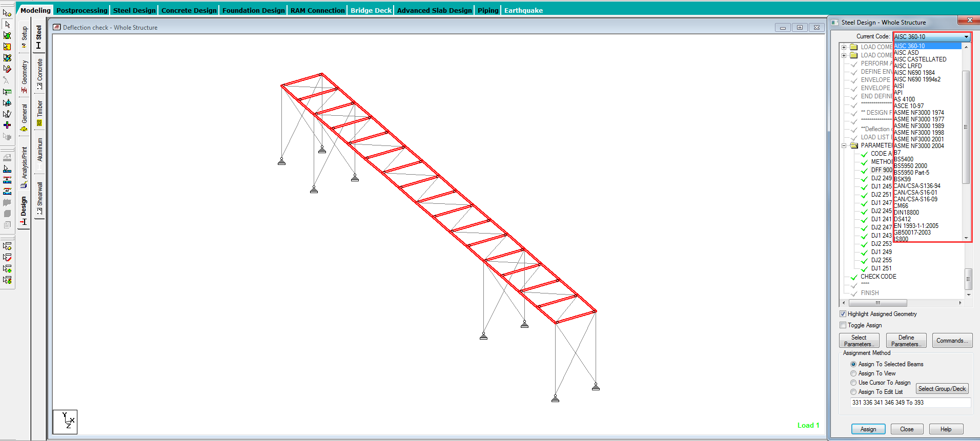The height and width of the screenshot is (441, 980).
Task: Click the Steel Design dialog title icon
Action: pos(835,23)
